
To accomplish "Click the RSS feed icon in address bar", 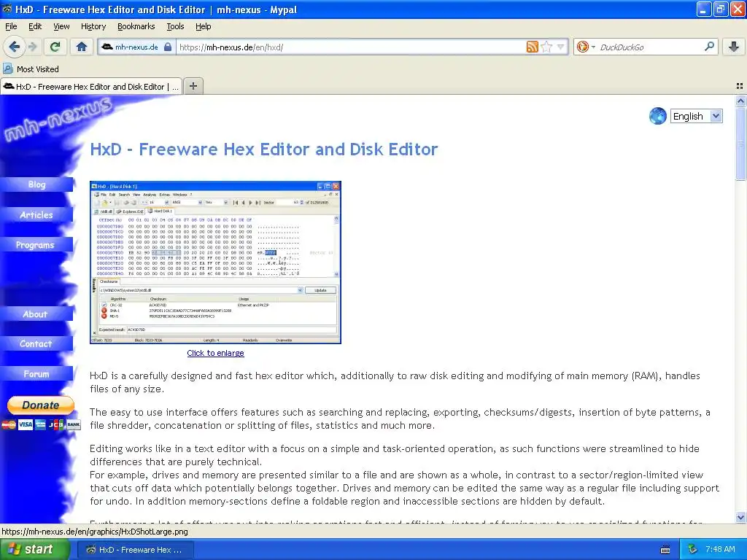I will (532, 47).
